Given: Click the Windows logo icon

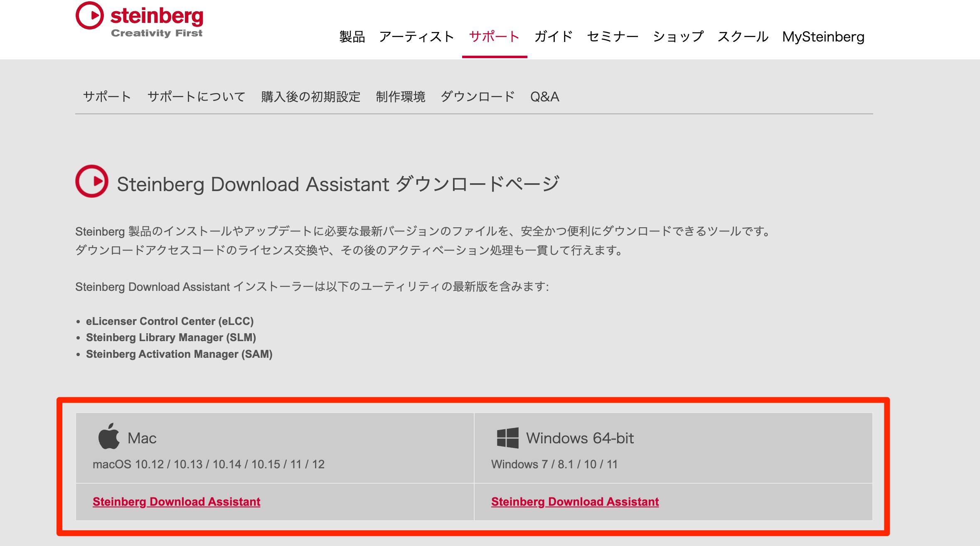Looking at the screenshot, I should 507,438.
